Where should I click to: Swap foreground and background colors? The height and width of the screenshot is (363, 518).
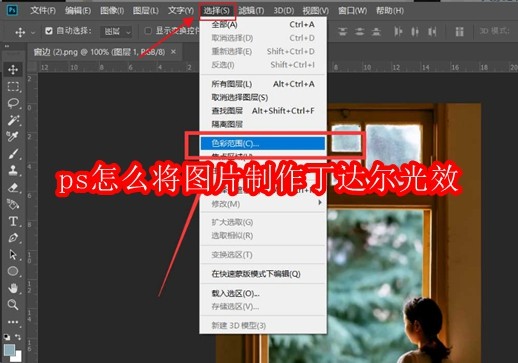point(18,337)
